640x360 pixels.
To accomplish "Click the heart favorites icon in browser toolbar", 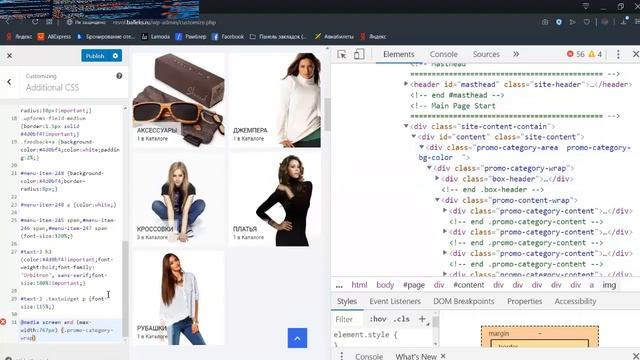I will 587,22.
